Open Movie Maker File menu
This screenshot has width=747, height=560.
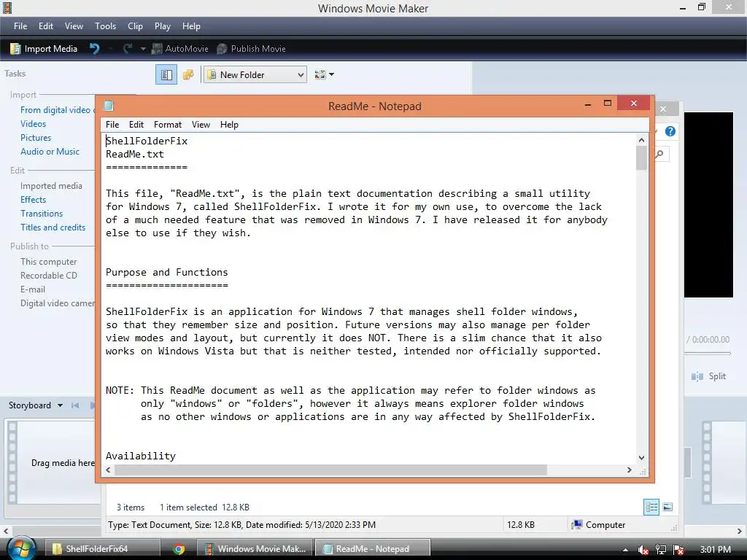pyautogui.click(x=20, y=26)
